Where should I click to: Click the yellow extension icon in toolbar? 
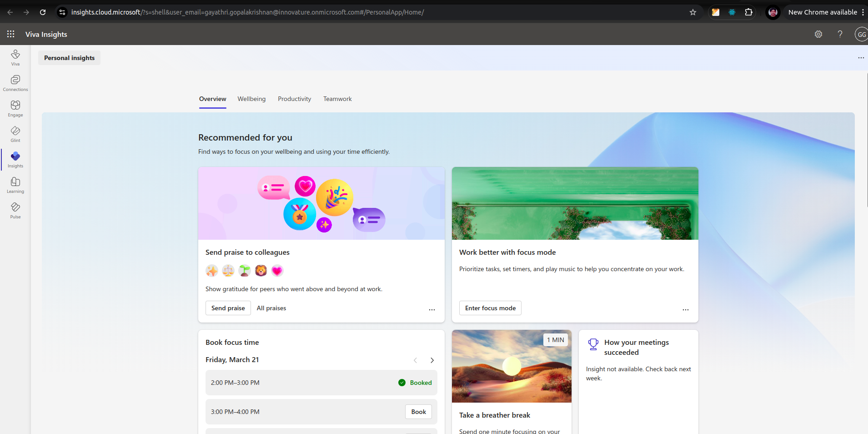(x=716, y=12)
